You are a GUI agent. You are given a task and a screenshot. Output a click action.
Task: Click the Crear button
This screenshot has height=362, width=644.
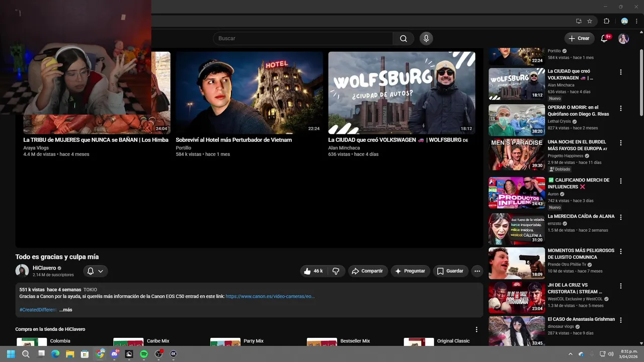pos(579,39)
